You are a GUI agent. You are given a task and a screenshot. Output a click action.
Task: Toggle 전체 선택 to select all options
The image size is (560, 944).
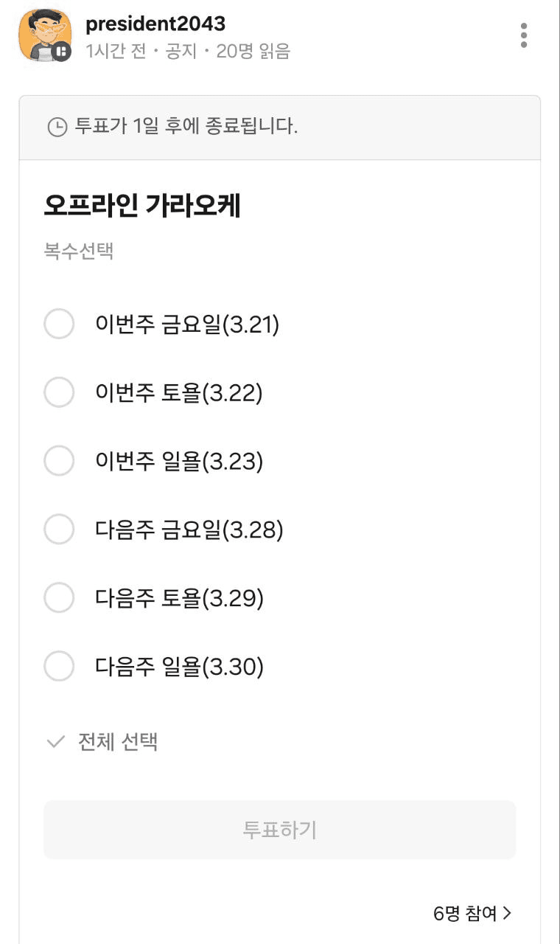[x=102, y=741]
